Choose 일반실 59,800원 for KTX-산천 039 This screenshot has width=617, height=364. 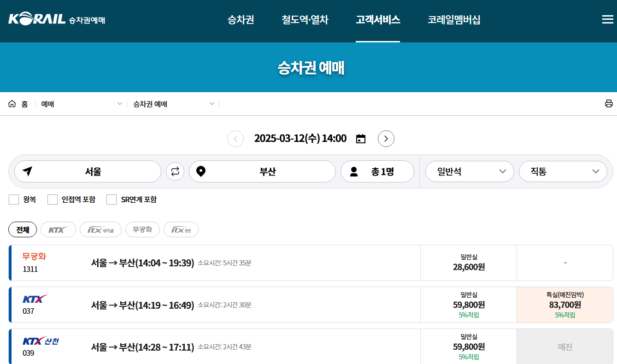pyautogui.click(x=469, y=346)
